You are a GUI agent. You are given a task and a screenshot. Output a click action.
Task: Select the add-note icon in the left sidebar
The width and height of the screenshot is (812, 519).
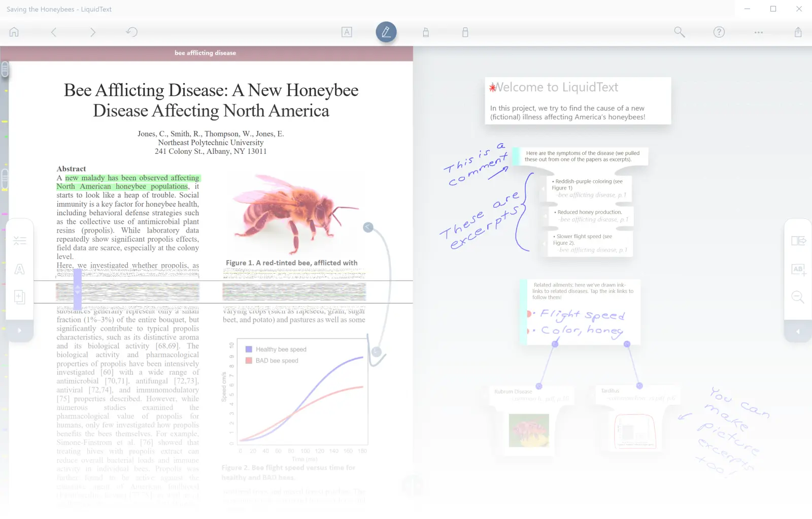(19, 297)
